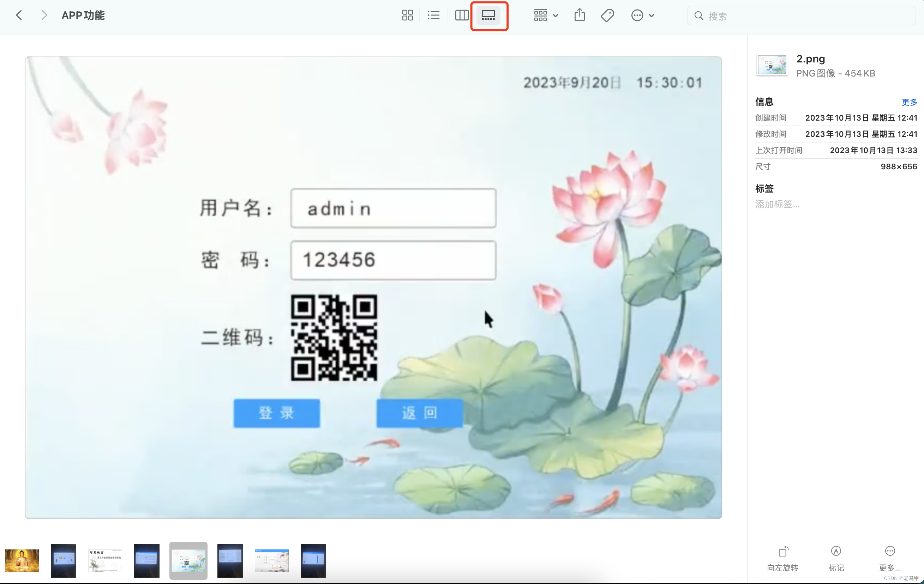The width and height of the screenshot is (924, 584).
Task: Switch to list view
Action: [x=433, y=15]
